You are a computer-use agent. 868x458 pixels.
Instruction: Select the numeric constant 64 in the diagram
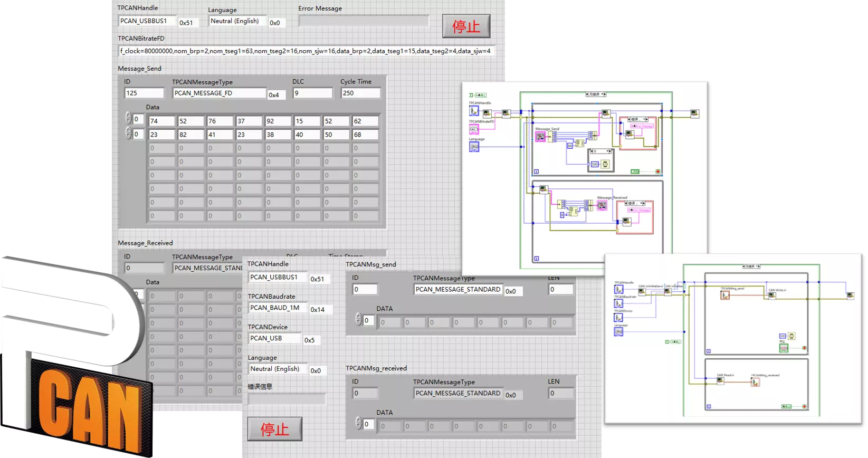570,146
